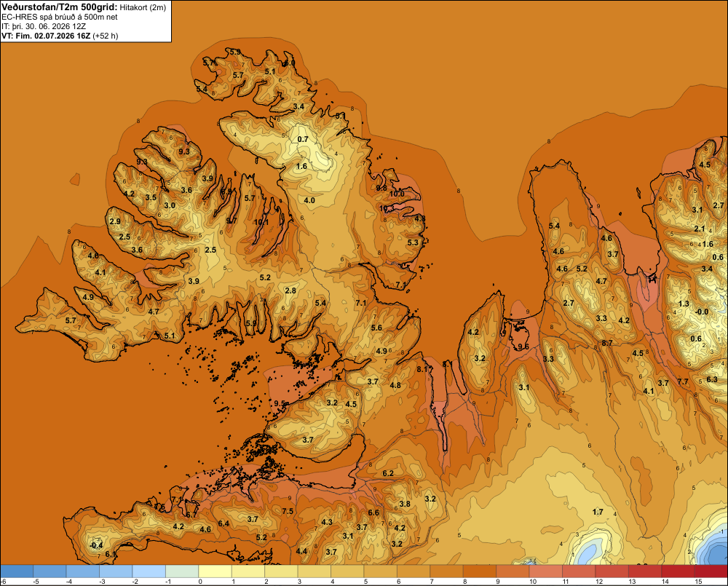The width and height of the screenshot is (728, 586).
Task: Click the -0.4 temperature label
Action: click(96, 545)
